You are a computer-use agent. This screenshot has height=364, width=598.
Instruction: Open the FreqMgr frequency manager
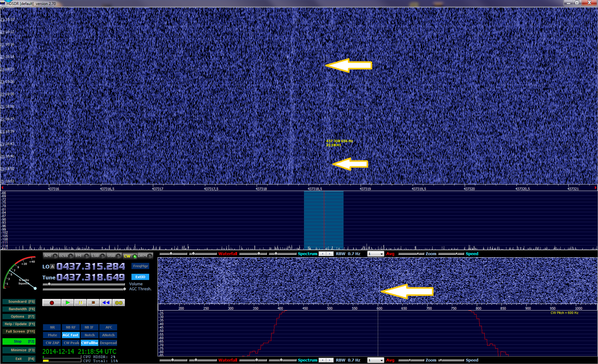click(x=140, y=266)
